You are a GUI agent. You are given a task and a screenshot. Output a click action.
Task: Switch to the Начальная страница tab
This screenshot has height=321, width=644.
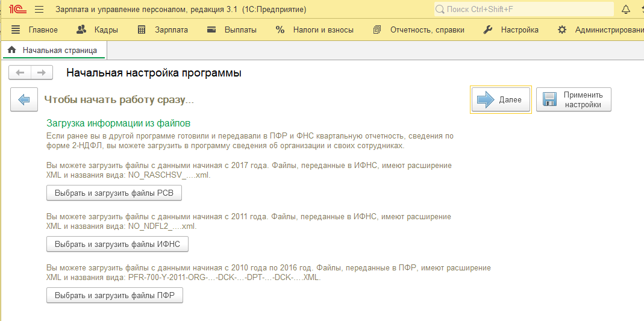click(59, 51)
